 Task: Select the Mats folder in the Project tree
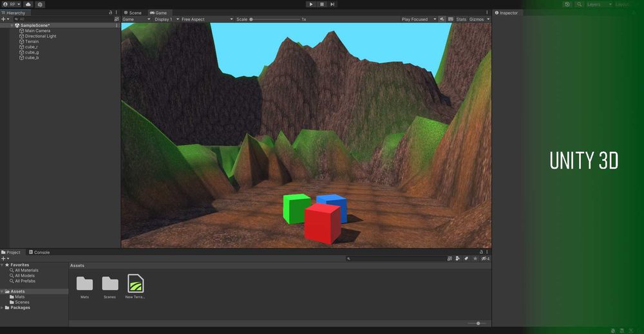tap(17, 297)
